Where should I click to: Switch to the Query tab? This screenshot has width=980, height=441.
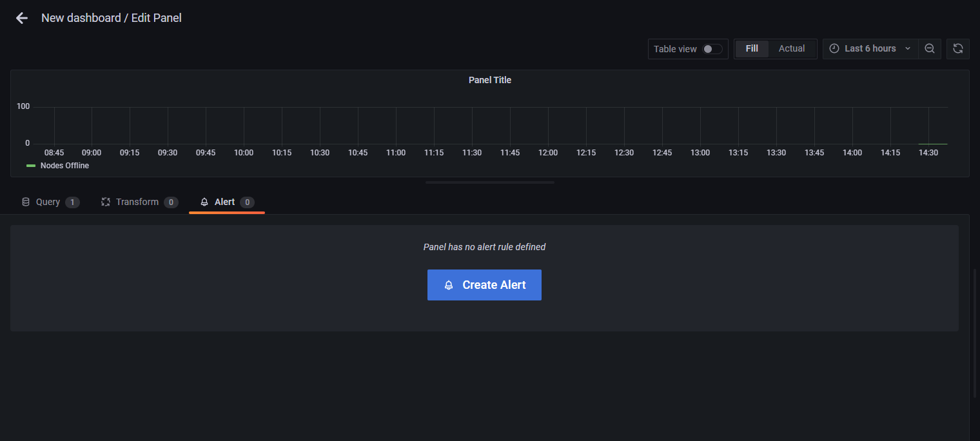[48, 202]
